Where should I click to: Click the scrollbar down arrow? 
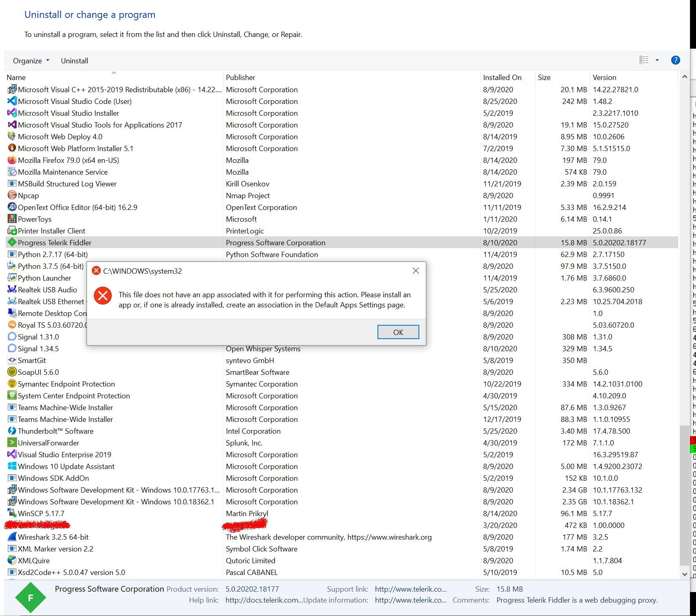point(685,574)
